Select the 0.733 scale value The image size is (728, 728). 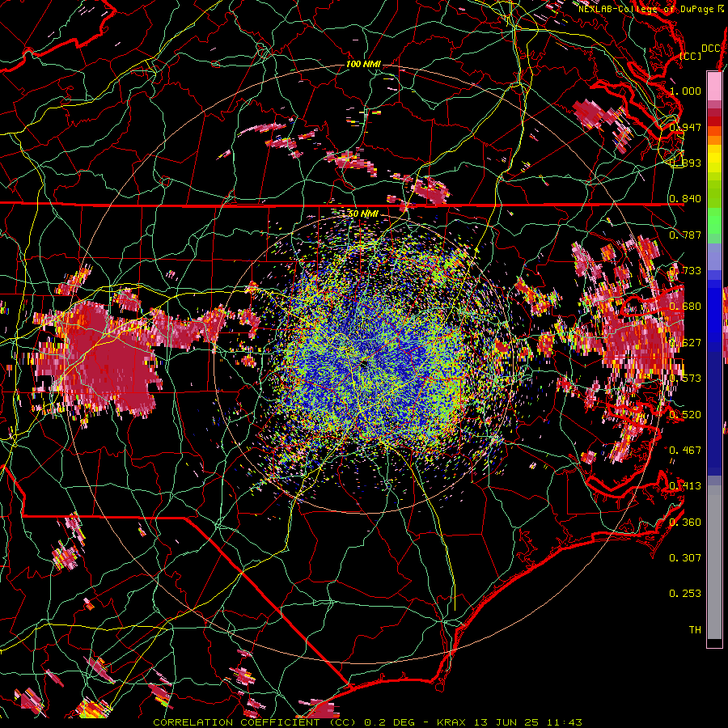coord(685,271)
